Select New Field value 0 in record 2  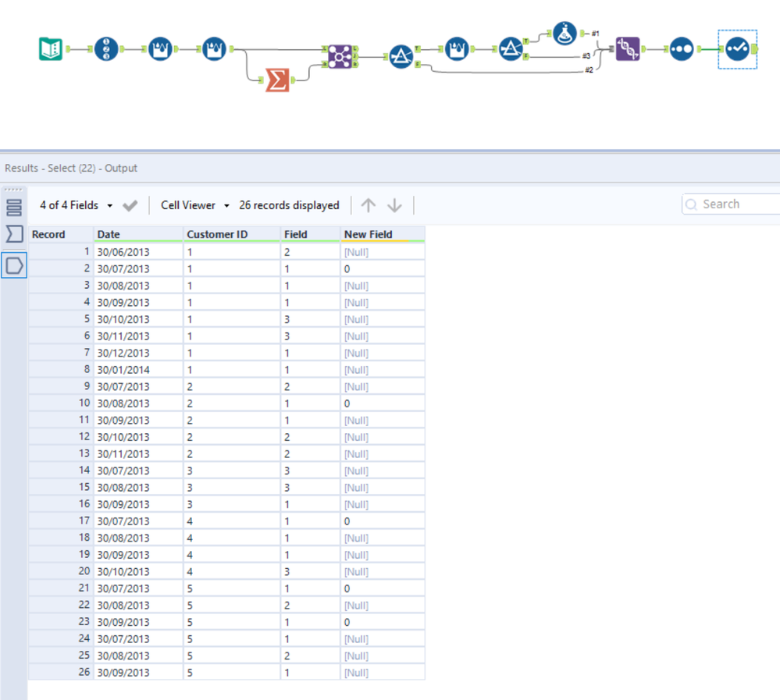click(383, 269)
